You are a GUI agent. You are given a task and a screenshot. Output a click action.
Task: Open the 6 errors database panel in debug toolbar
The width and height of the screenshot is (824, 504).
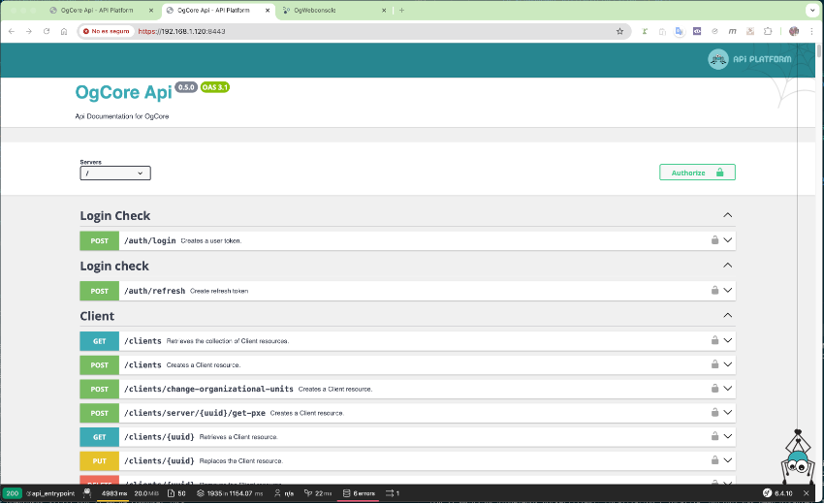(x=358, y=493)
